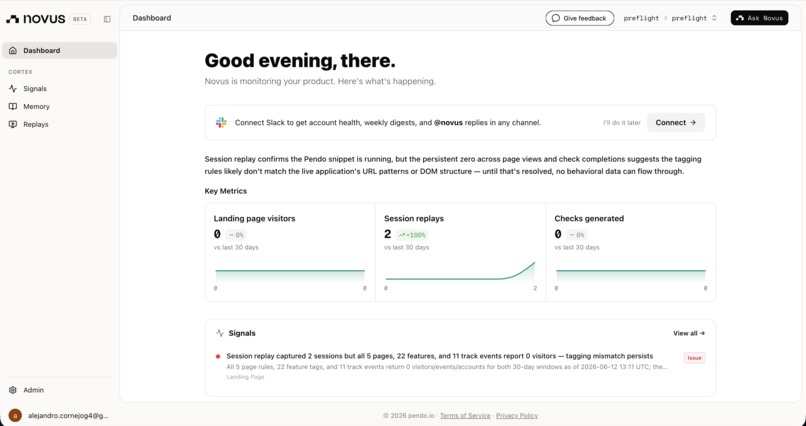Image resolution: width=806 pixels, height=426 pixels.
Task: Open Privacy Policy link
Action: 517,416
